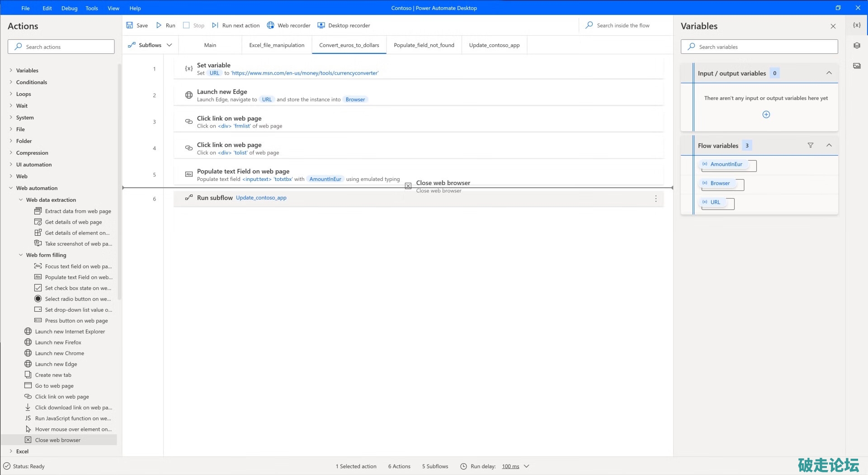Image resolution: width=868 pixels, height=475 pixels.
Task: Select the AmountInEur flow variable
Action: click(726, 164)
